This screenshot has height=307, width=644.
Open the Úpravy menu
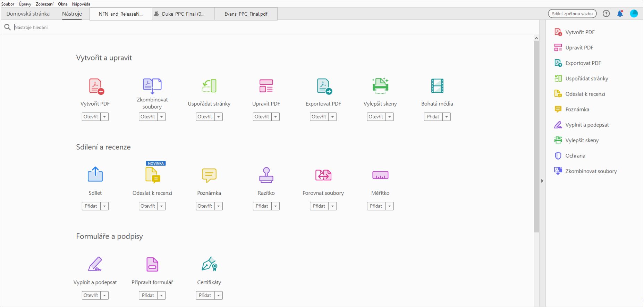click(25, 4)
